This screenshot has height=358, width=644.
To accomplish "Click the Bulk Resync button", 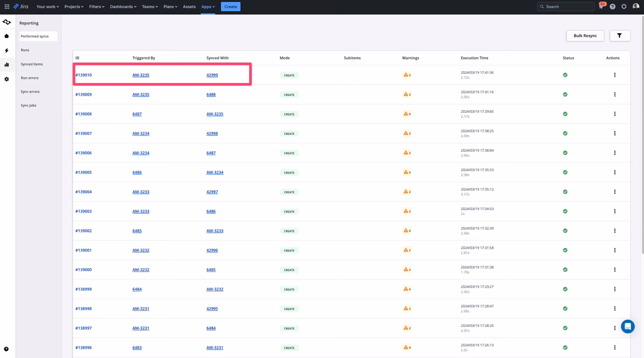I will (585, 36).
